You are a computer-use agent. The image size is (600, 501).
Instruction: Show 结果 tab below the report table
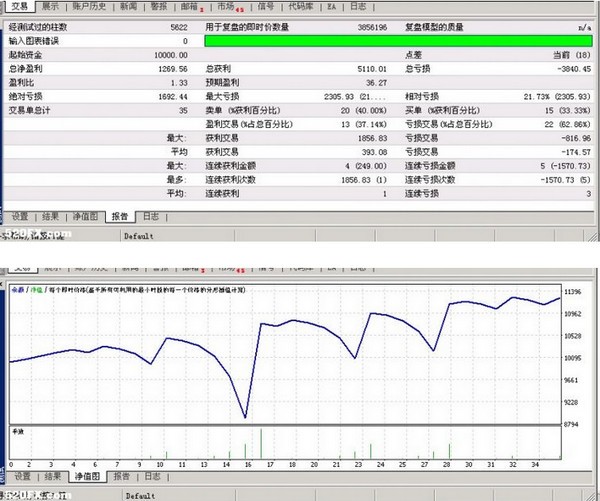coord(52,215)
